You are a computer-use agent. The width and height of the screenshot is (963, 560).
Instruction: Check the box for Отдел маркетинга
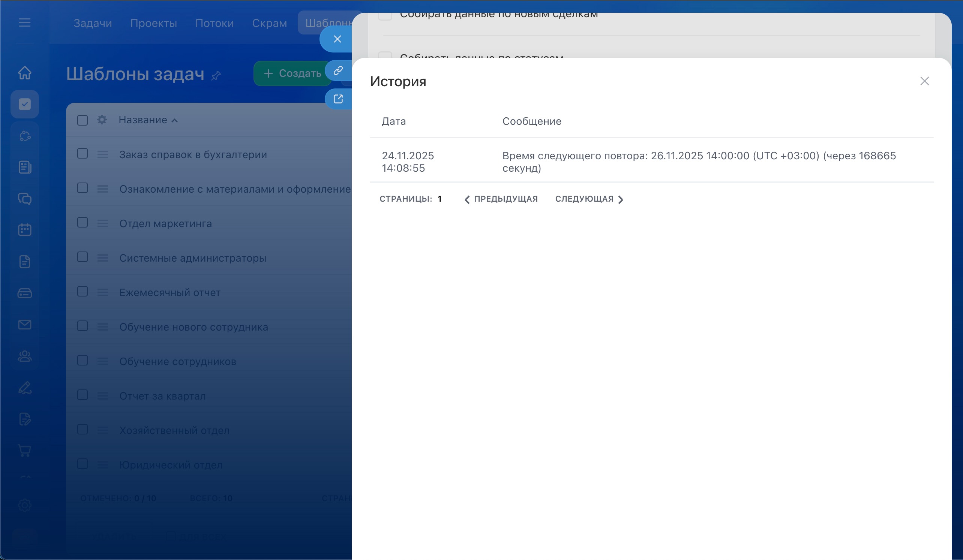(82, 223)
